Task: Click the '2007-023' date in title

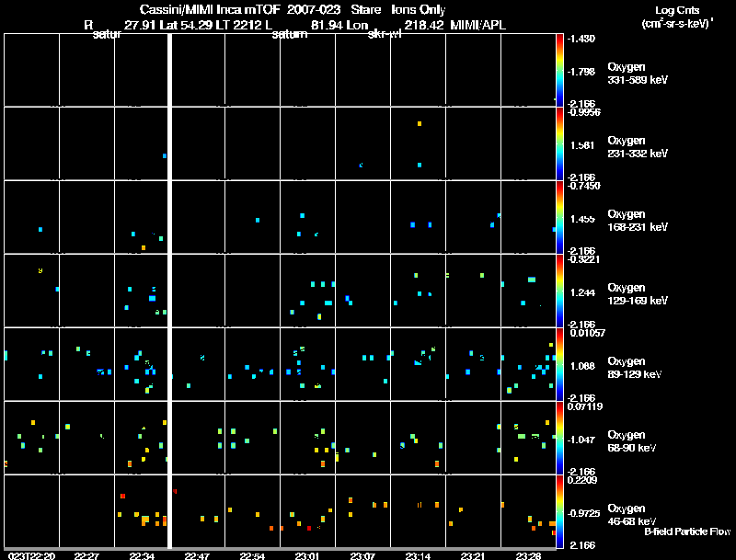Action: 314,10
